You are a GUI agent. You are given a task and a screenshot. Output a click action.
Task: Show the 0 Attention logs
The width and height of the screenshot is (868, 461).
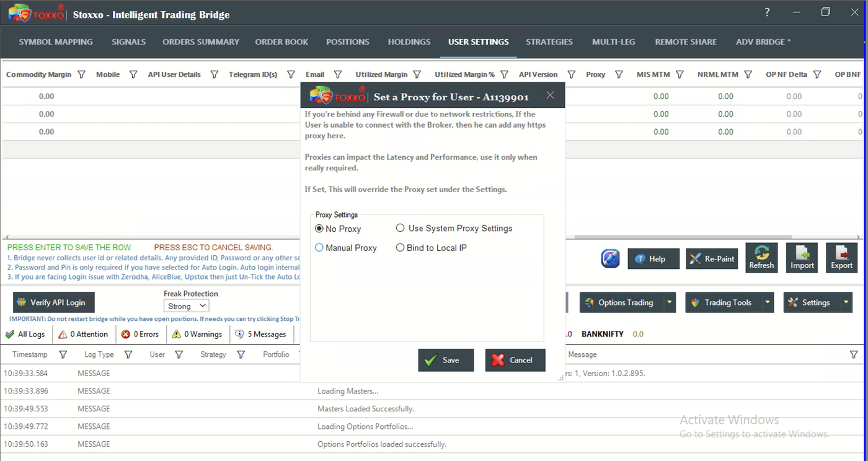83,334
